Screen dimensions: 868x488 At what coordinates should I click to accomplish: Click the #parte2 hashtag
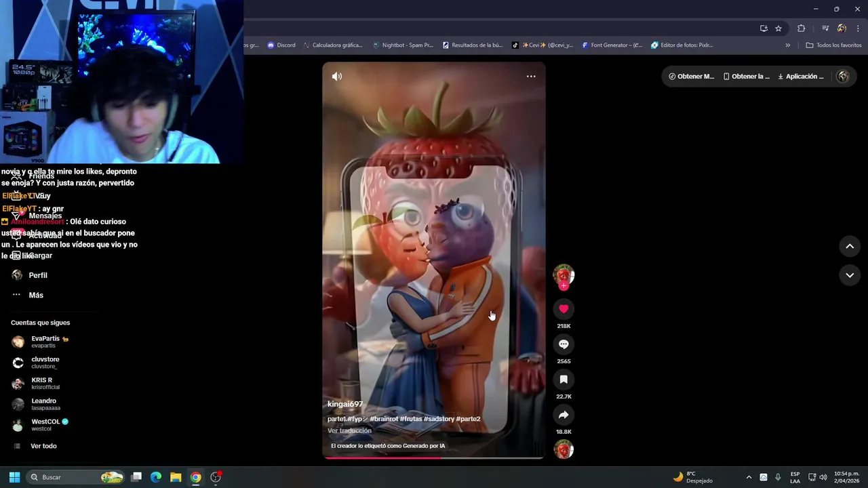pos(468,419)
